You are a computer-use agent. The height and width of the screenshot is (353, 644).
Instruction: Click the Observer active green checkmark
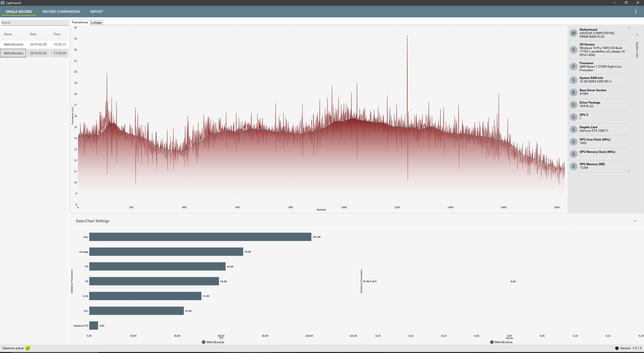pyautogui.click(x=28, y=348)
